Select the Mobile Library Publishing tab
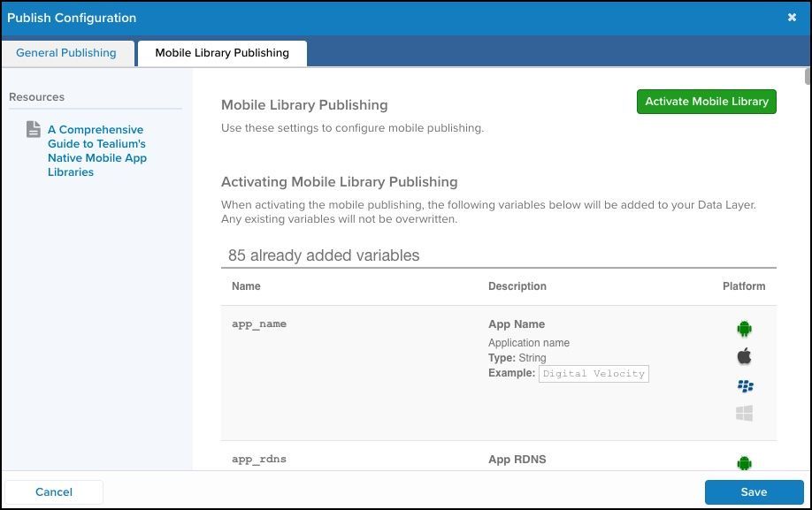This screenshot has width=812, height=510. (222, 53)
